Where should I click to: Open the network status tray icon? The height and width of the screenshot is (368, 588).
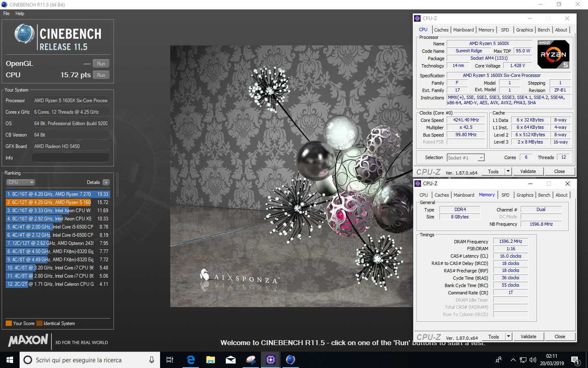tap(523, 360)
